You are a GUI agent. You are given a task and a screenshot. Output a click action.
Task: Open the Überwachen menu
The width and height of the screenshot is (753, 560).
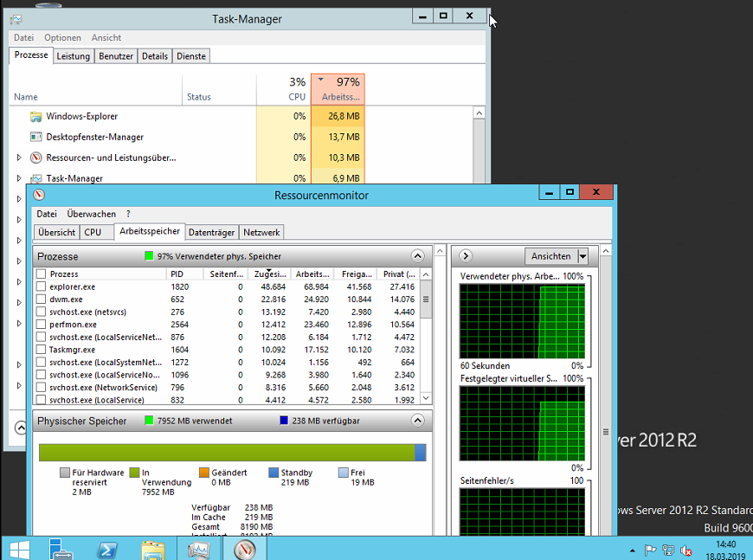91,214
